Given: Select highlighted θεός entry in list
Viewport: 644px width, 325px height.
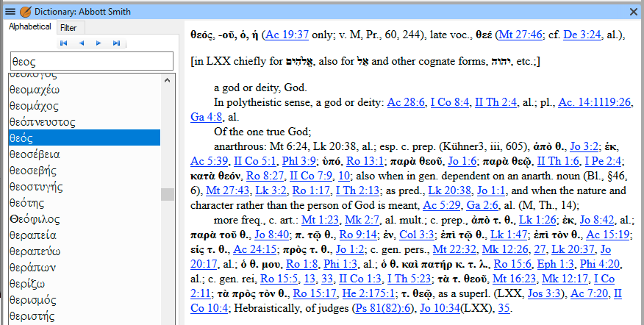Looking at the screenshot, I should (85, 137).
